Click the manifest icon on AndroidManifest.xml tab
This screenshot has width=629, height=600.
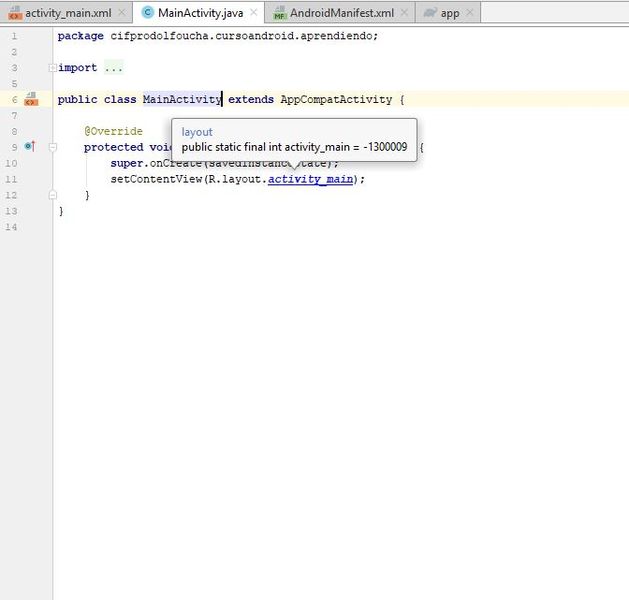tap(280, 13)
